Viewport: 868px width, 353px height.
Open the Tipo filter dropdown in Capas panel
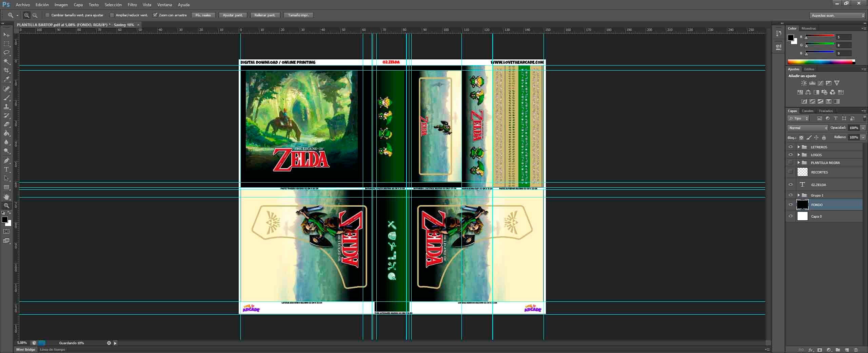point(798,118)
